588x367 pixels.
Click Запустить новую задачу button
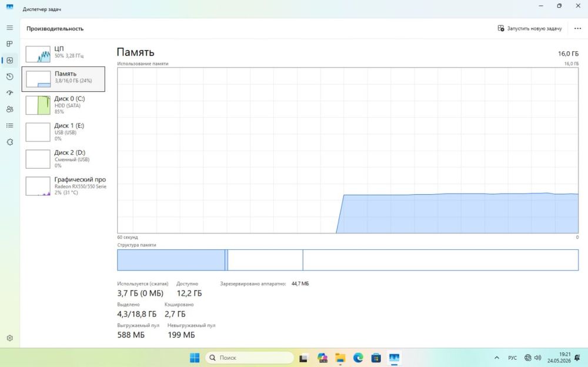tap(530, 28)
